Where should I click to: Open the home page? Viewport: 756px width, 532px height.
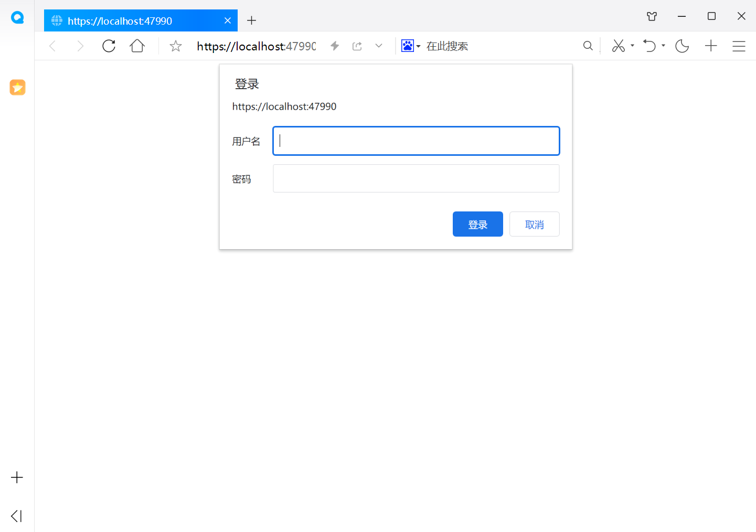(x=137, y=46)
